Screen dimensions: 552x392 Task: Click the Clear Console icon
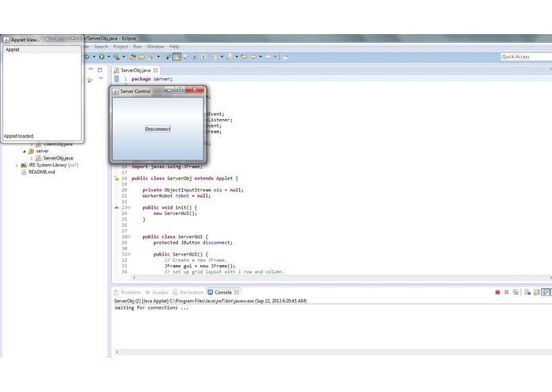527,292
